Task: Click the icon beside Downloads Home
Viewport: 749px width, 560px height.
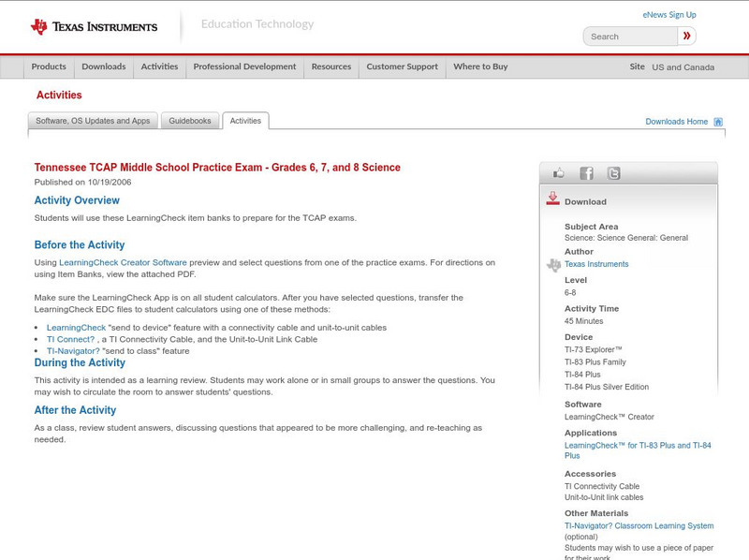Action: (717, 121)
